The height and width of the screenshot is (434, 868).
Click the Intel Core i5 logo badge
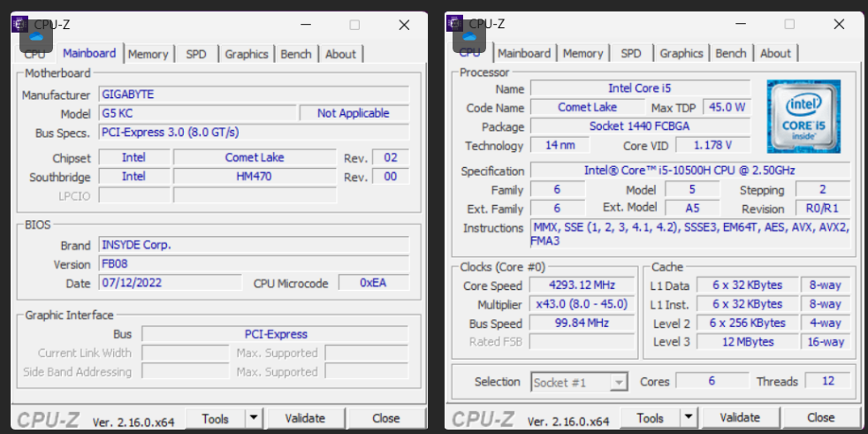(x=803, y=117)
